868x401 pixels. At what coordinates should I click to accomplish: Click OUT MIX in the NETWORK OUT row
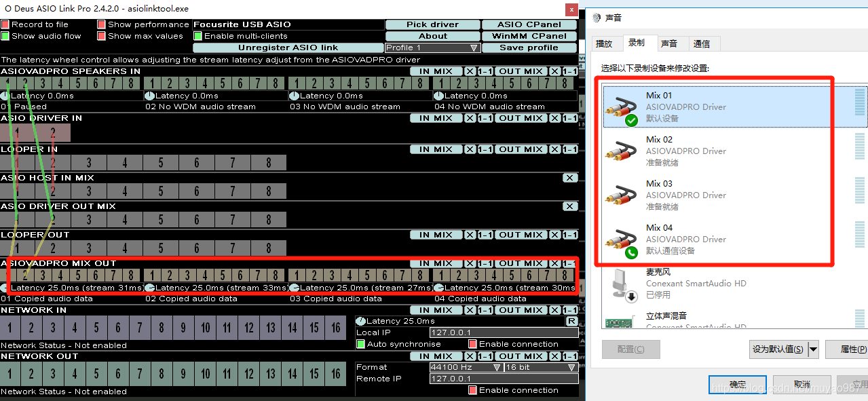521,356
